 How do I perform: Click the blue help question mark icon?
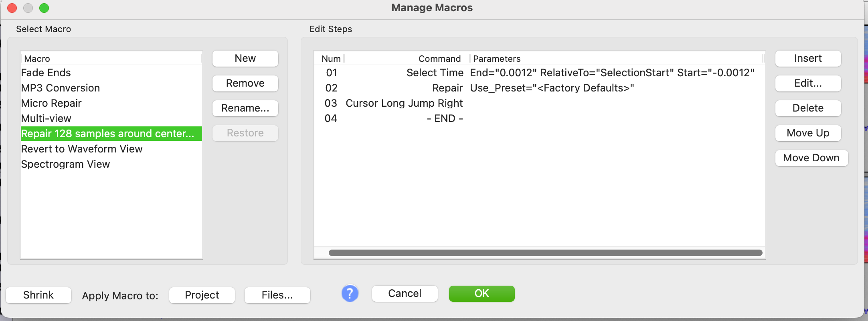(x=350, y=293)
